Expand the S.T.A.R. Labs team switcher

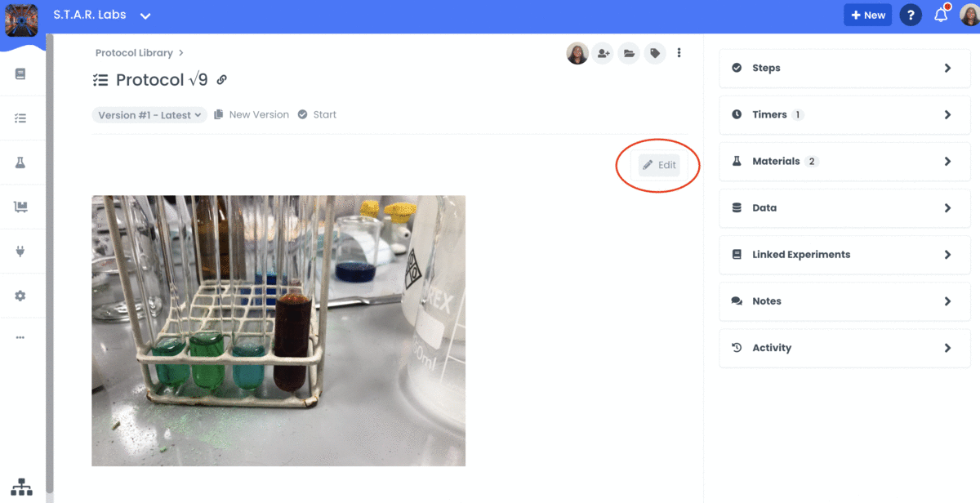pos(100,14)
